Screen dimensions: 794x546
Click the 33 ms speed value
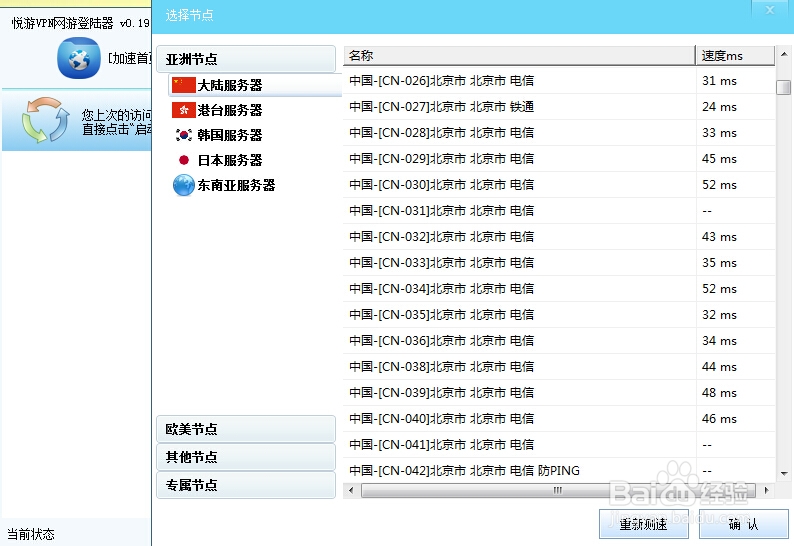pos(719,133)
